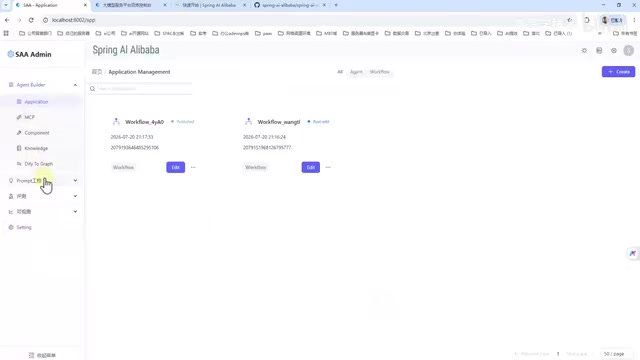The width and height of the screenshot is (640, 360).
Task: Open the Workflow_wangtl card title
Action: pyautogui.click(x=279, y=122)
